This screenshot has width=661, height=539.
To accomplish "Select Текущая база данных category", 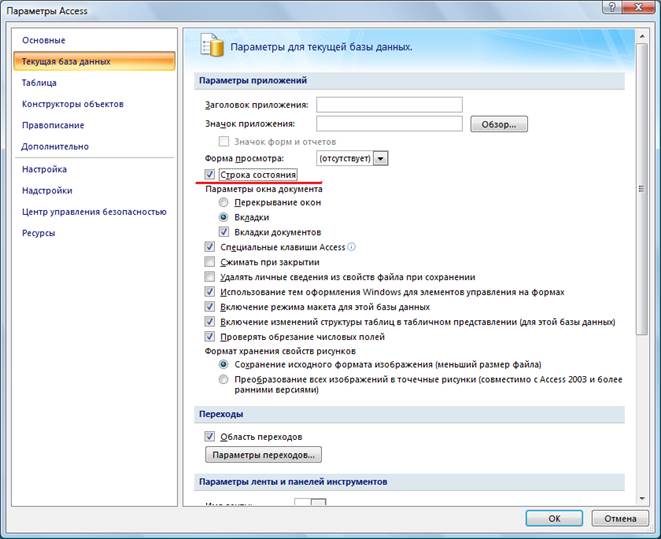I will click(x=94, y=62).
